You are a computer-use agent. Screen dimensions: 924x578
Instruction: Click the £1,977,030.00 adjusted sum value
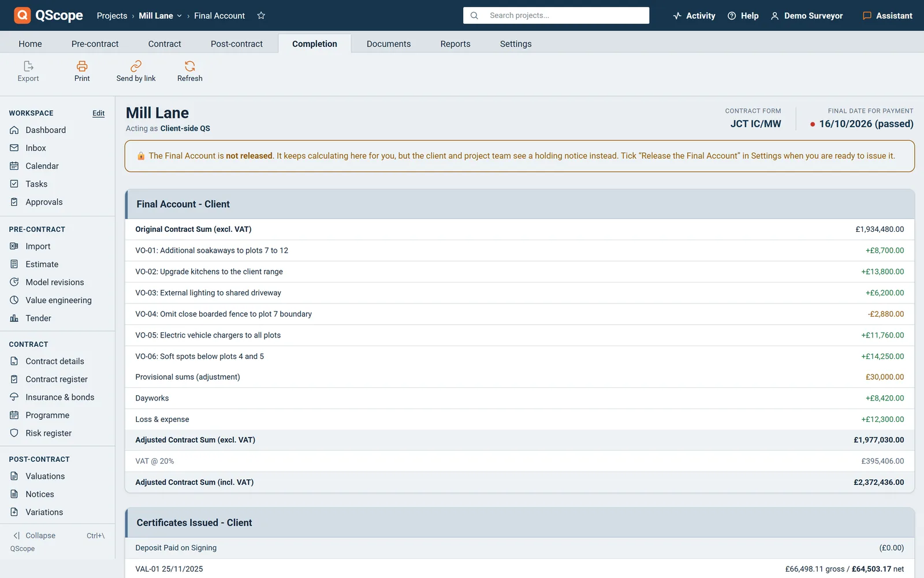pos(879,440)
